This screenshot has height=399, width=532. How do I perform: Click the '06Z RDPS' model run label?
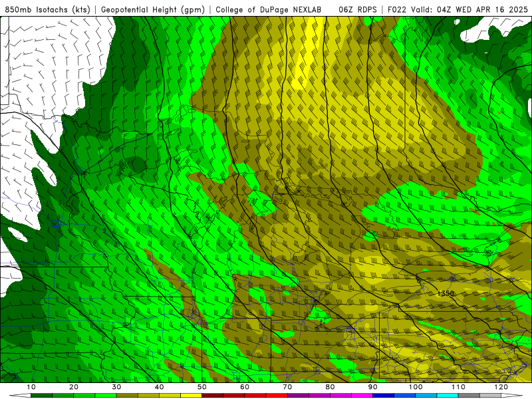point(358,9)
